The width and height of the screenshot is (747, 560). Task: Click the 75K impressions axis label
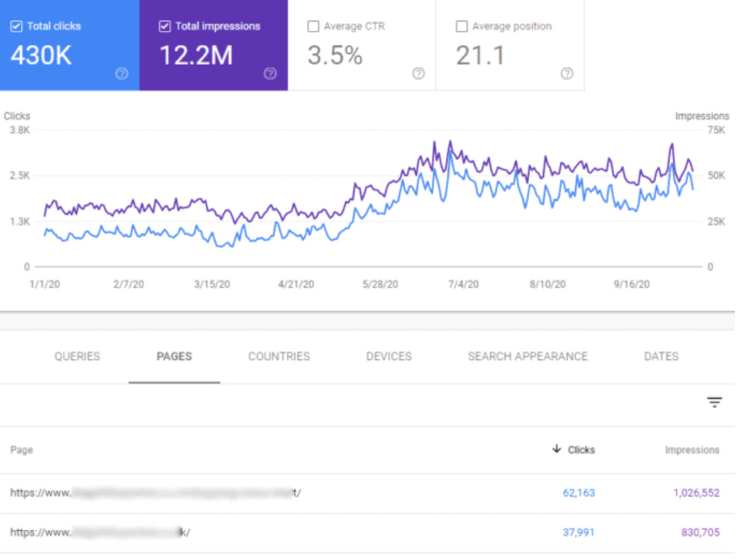(x=716, y=130)
